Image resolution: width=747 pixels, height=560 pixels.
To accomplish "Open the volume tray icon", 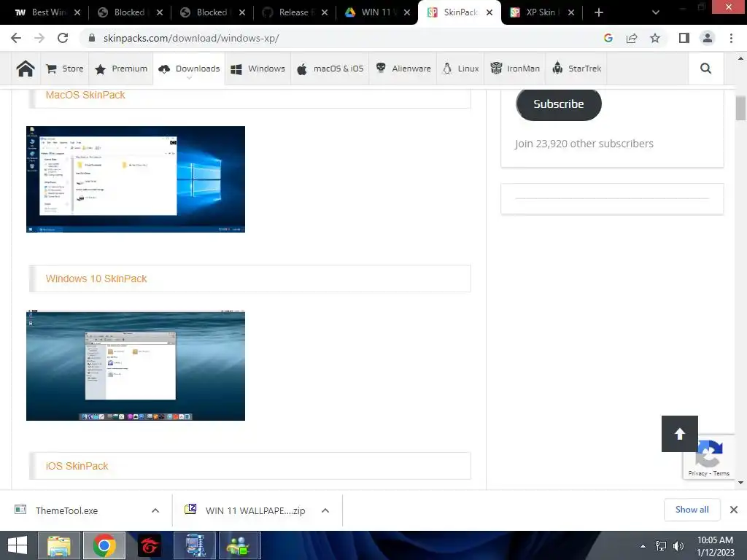I will tap(678, 546).
